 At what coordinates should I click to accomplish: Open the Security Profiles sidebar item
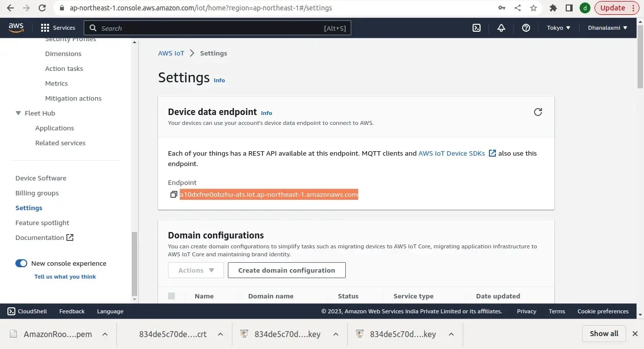[70, 39]
